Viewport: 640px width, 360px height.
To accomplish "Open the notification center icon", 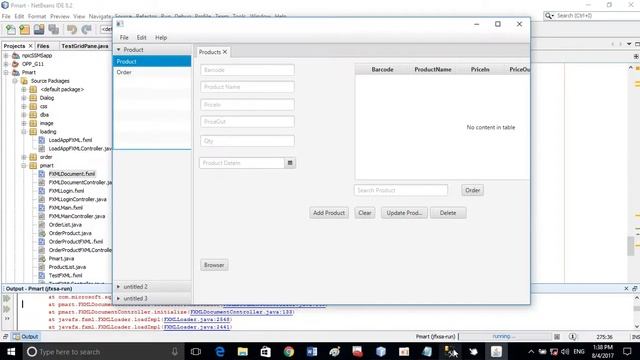I will (x=627, y=351).
